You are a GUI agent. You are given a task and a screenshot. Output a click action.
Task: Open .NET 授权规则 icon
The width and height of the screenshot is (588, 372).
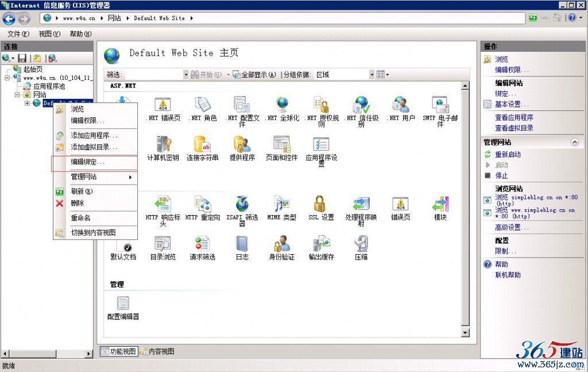pos(322,105)
